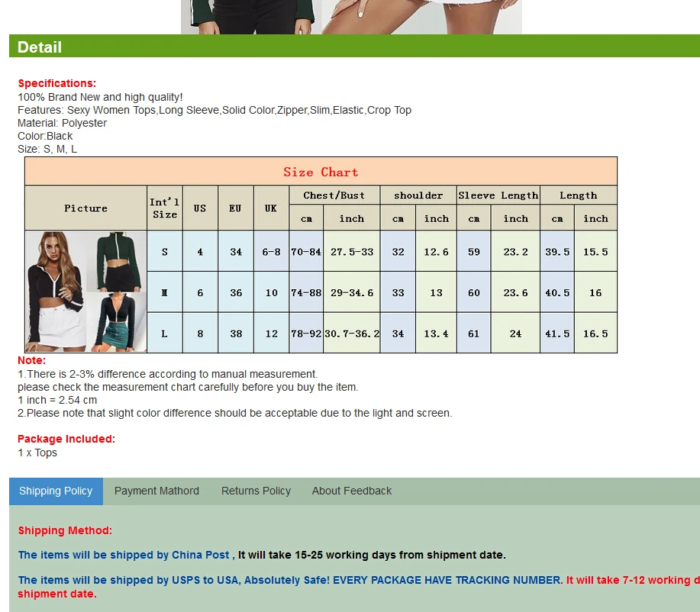
Task: Open the Returns Policy tab
Action: [x=256, y=491]
